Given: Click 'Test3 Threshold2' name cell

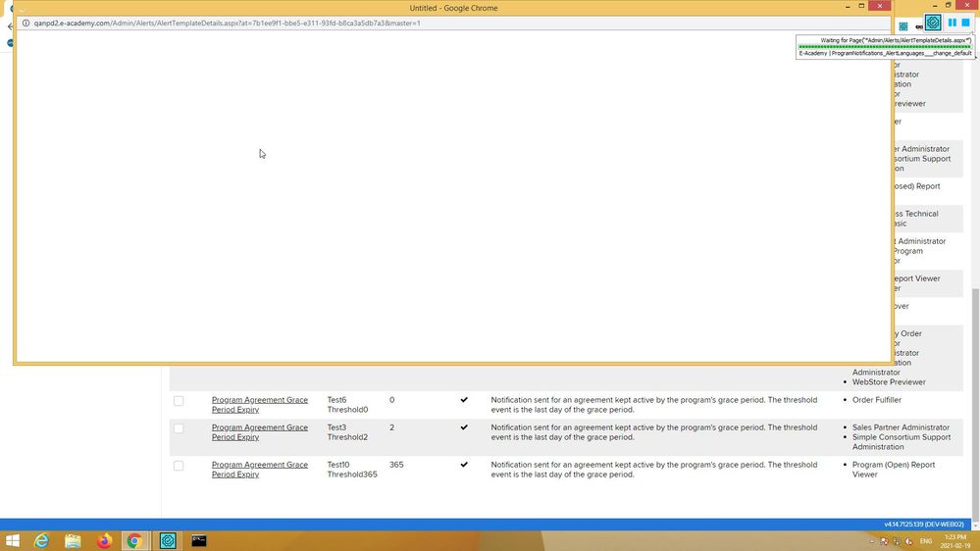Looking at the screenshot, I should pyautogui.click(x=347, y=432).
